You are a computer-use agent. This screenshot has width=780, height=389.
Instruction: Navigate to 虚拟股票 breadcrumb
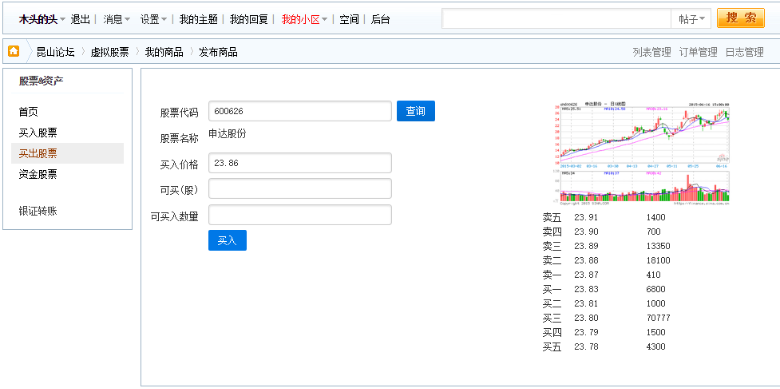pyautogui.click(x=109, y=52)
